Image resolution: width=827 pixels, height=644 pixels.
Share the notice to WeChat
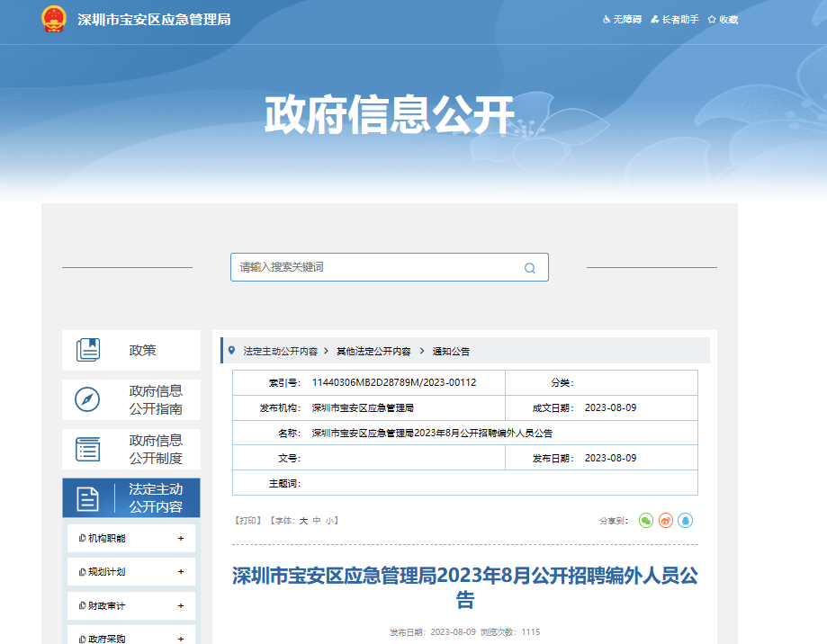click(645, 521)
